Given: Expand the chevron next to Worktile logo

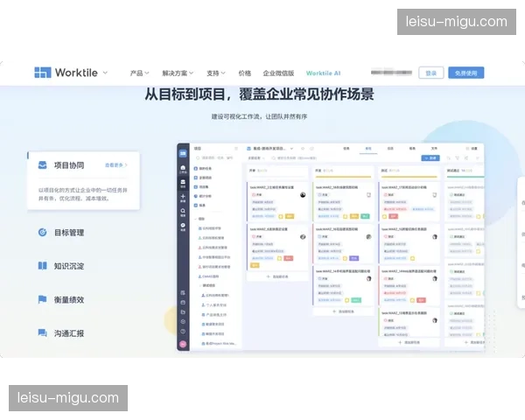Looking at the screenshot, I should [x=105, y=73].
